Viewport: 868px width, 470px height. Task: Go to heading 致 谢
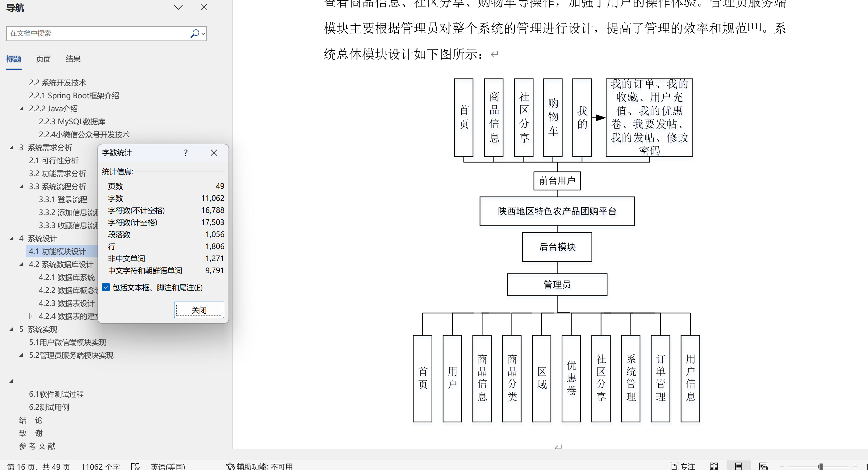31,433
